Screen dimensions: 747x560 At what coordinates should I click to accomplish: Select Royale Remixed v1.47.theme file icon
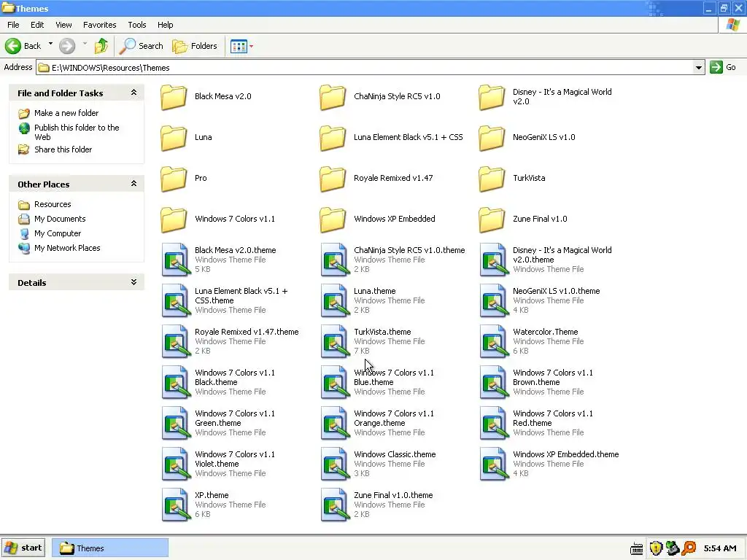[x=175, y=341]
